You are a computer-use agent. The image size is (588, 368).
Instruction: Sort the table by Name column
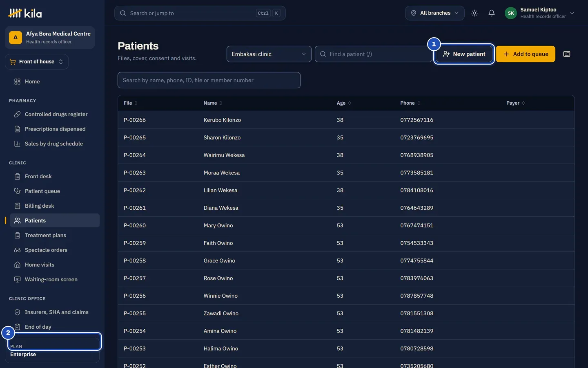(x=213, y=103)
